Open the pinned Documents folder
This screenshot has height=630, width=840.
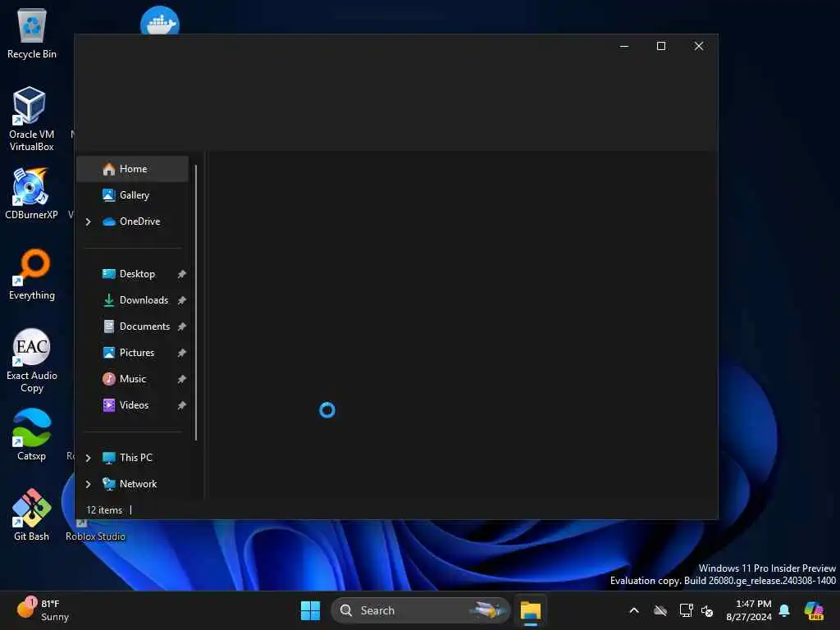tap(132, 326)
